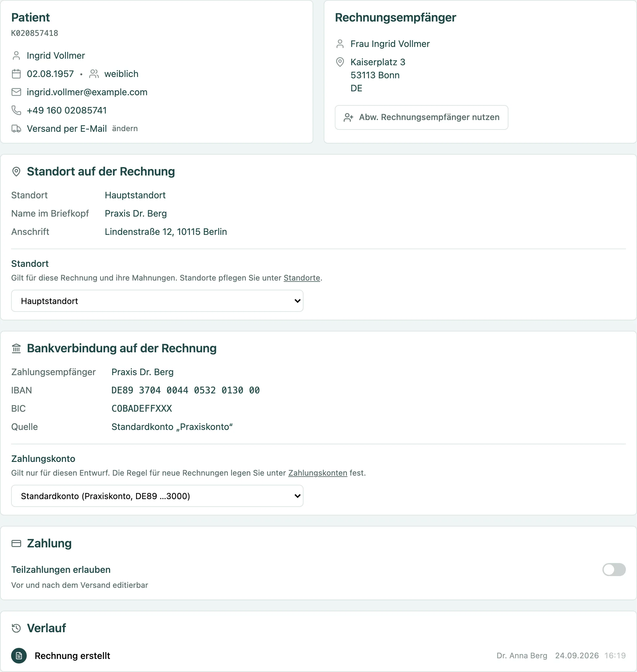Click the document icon for Rechnung erstellt
The width and height of the screenshot is (637, 672).
click(x=19, y=656)
